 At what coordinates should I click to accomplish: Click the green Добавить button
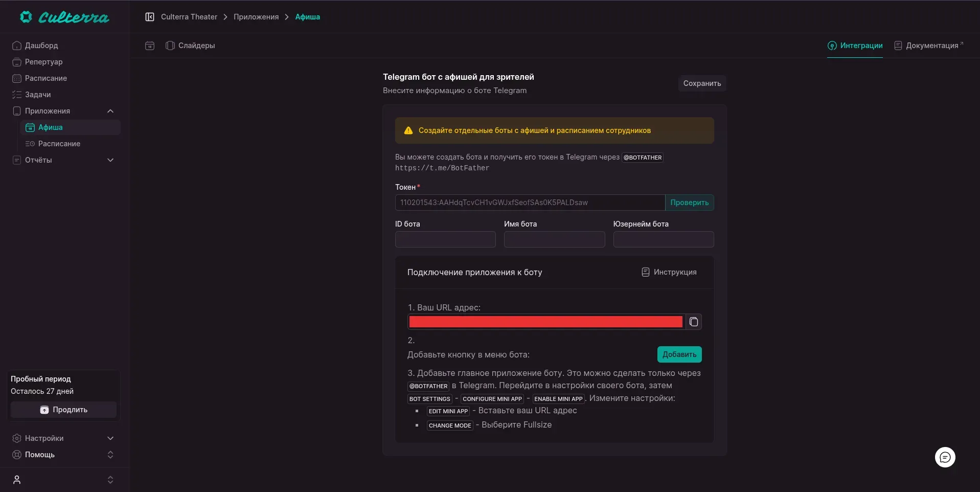point(679,354)
